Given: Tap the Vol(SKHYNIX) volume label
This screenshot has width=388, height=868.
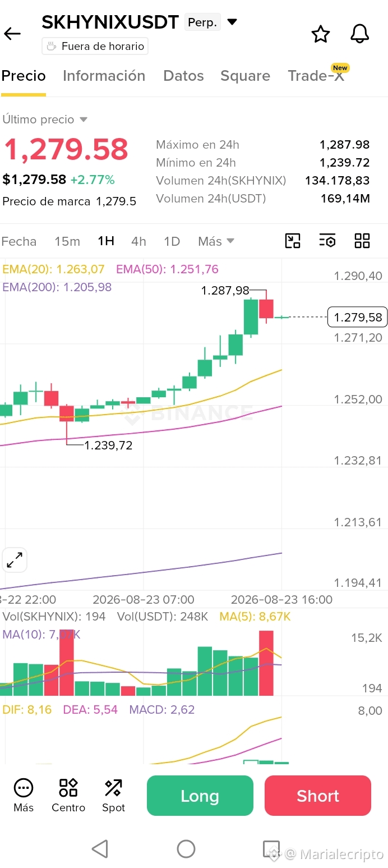Looking at the screenshot, I should (x=54, y=617).
